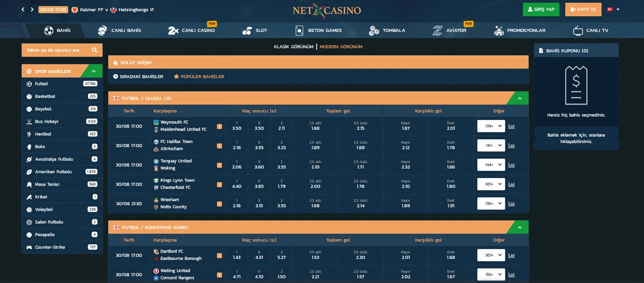
Task: Switch to Klasik Görünüm view
Action: coord(294,47)
